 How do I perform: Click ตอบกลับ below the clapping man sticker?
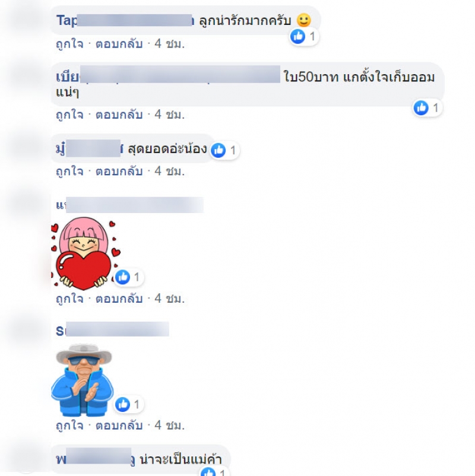pos(119,426)
